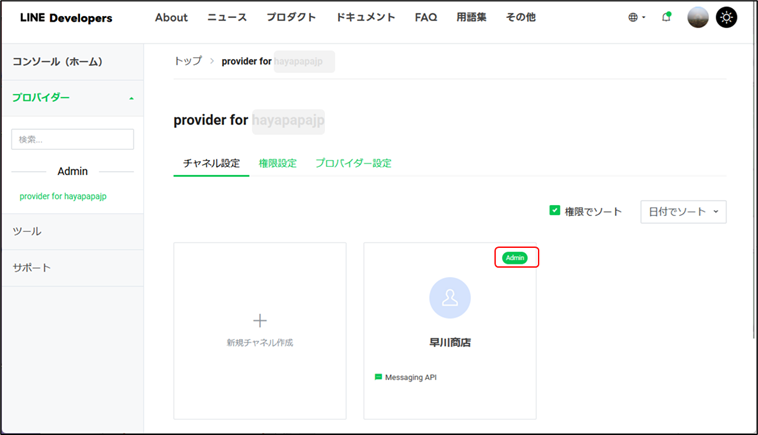Image resolution: width=758 pixels, height=435 pixels.
Task: Click the 早川商店 channel avatar icon
Action: [x=449, y=298]
